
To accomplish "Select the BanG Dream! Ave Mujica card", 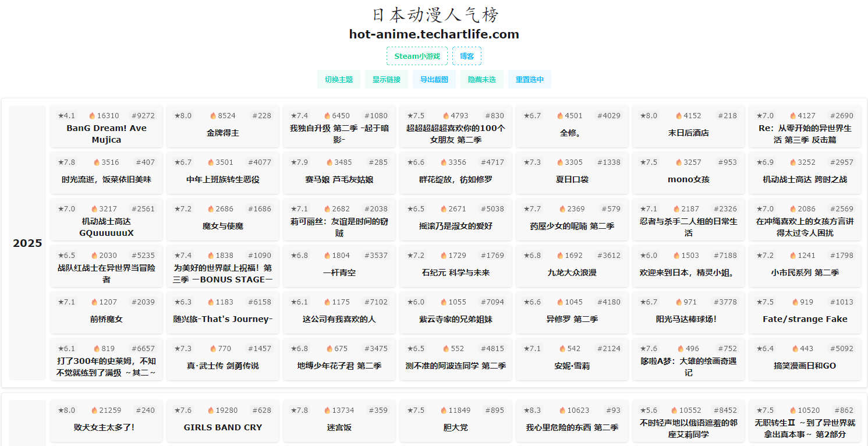I will point(107,126).
